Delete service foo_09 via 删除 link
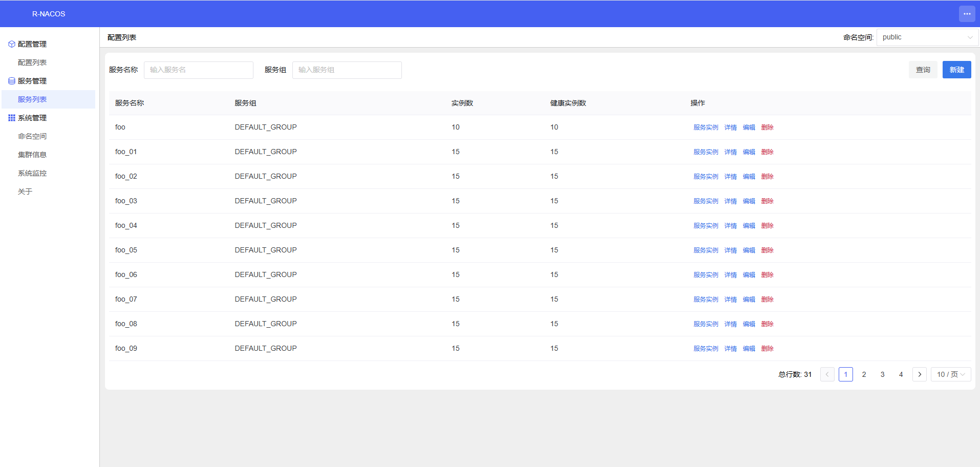 (767, 349)
